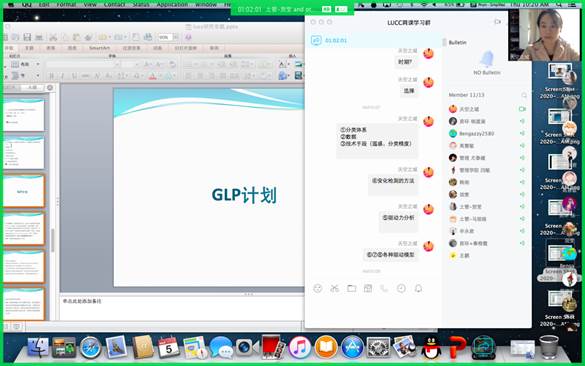
Task: Click the print icon in PowerPoint toolbar
Action: click(39, 37)
